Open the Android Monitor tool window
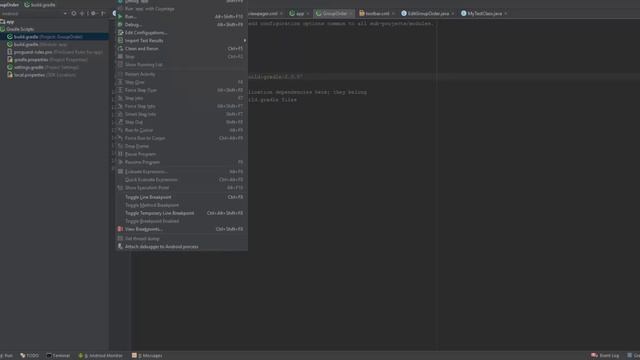The width and height of the screenshot is (640, 360). (100, 356)
